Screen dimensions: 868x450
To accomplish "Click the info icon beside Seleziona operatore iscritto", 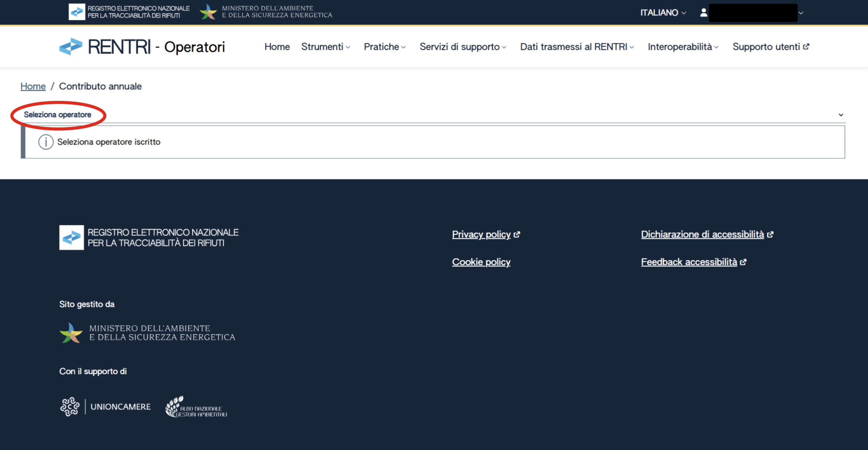I will (46, 142).
